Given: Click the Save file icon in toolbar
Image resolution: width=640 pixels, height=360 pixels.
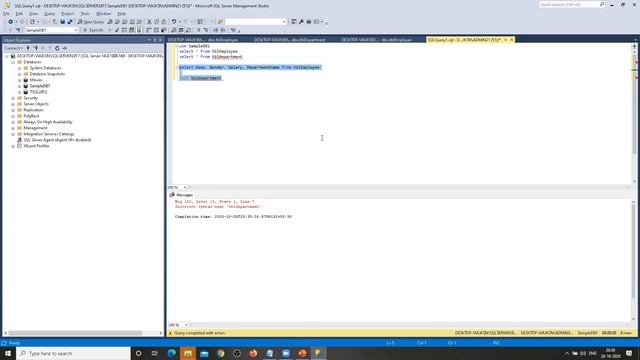Looking at the screenshot, I should pyautogui.click(x=62, y=22).
